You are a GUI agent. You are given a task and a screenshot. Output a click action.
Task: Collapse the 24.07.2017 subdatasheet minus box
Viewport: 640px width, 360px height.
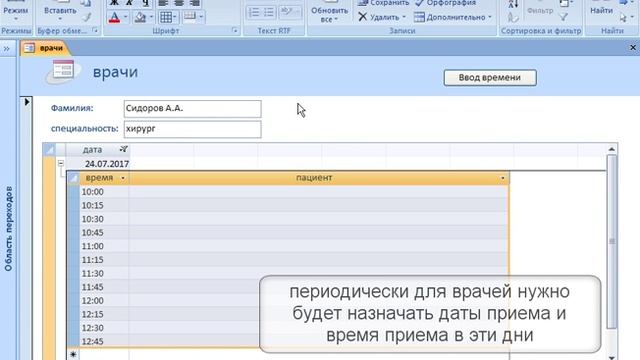coord(61,163)
